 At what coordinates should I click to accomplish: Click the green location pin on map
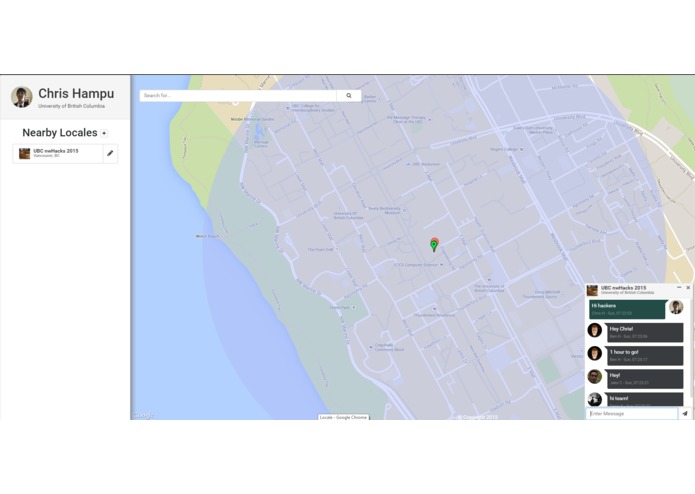coord(434,245)
